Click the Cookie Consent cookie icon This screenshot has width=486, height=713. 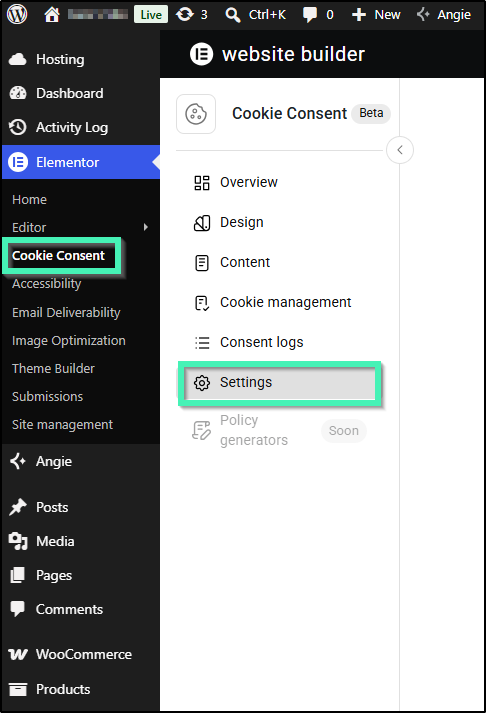[x=196, y=114]
